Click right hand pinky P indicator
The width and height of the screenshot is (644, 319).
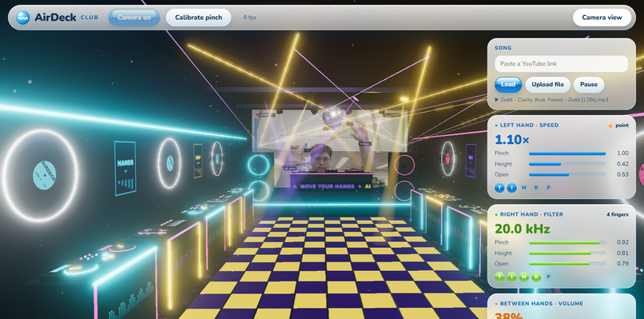pos(548,277)
